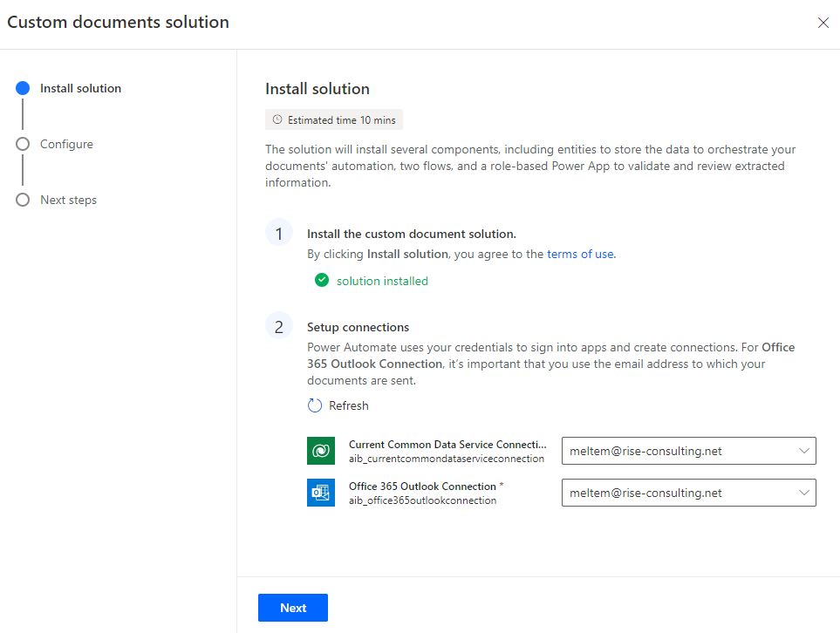Click the Estimated time 10 mins badge

pos(334,120)
